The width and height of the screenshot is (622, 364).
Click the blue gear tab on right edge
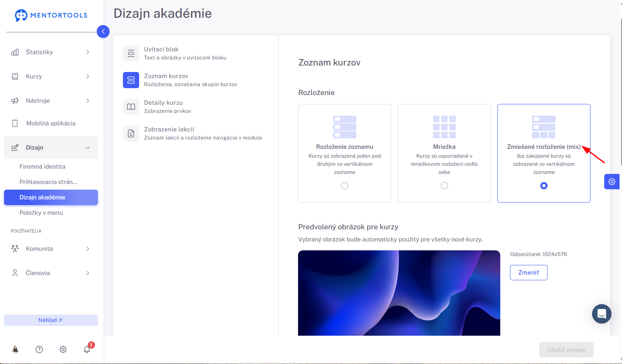coord(612,182)
